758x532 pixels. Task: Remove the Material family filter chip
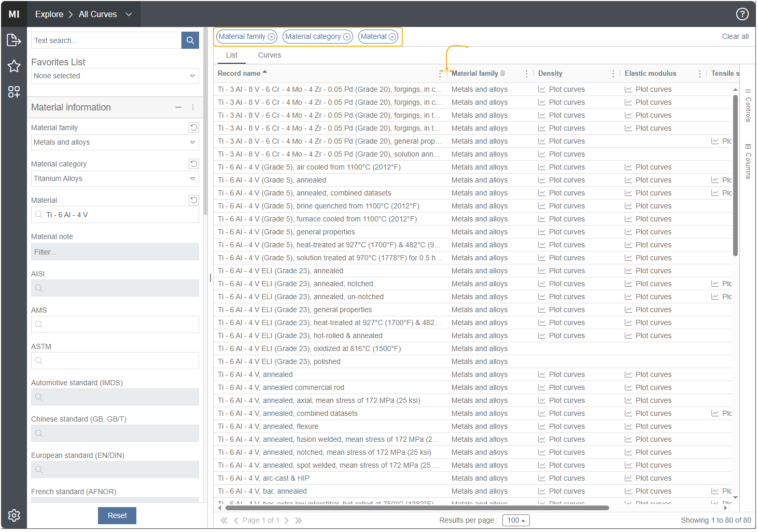tap(271, 37)
